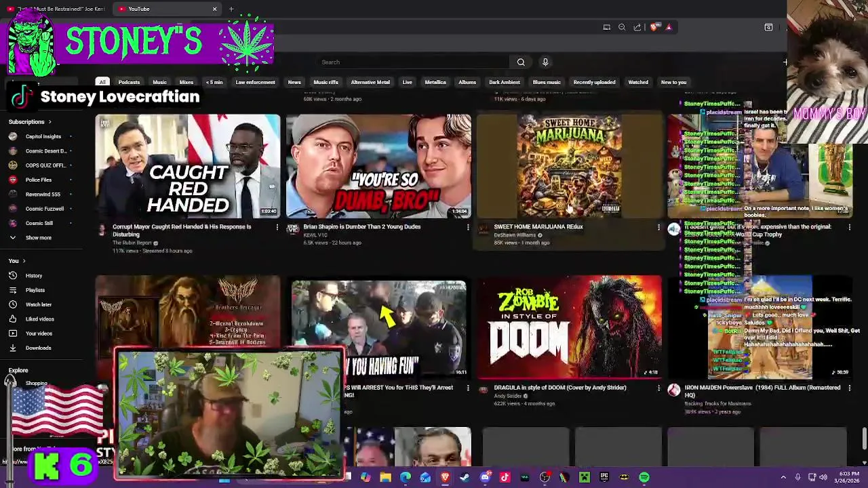The width and height of the screenshot is (868, 488).
Task: Open the Police Files channel avatar
Action: pyautogui.click(x=13, y=180)
